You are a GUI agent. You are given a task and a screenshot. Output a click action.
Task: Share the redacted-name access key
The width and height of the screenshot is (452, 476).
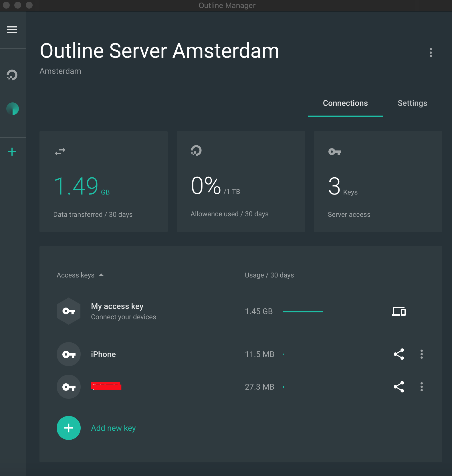399,387
